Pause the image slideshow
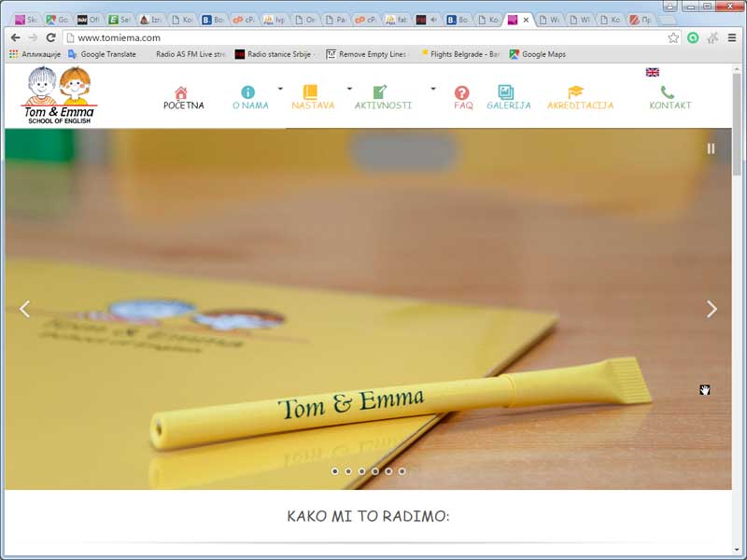 point(711,148)
